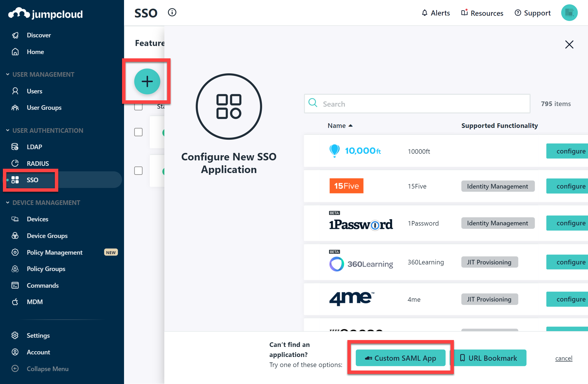Click the 4me application logo
The image size is (588, 384).
(x=352, y=299)
